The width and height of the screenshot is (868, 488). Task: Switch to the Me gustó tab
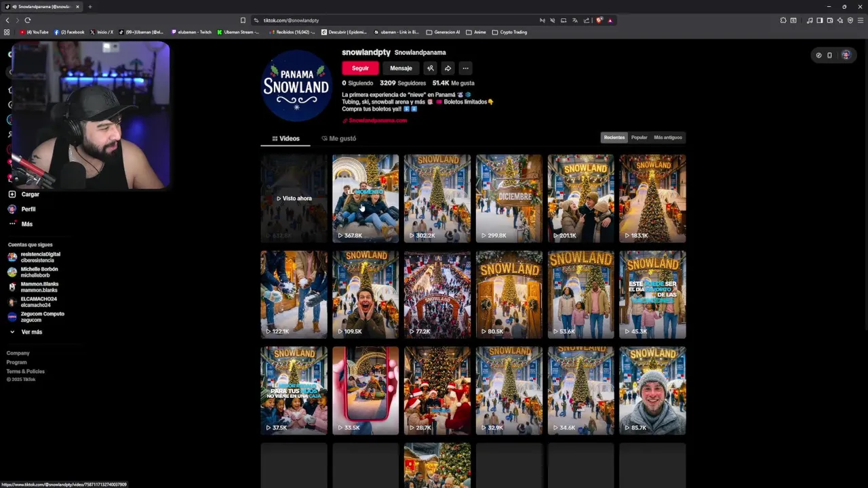tap(338, 138)
